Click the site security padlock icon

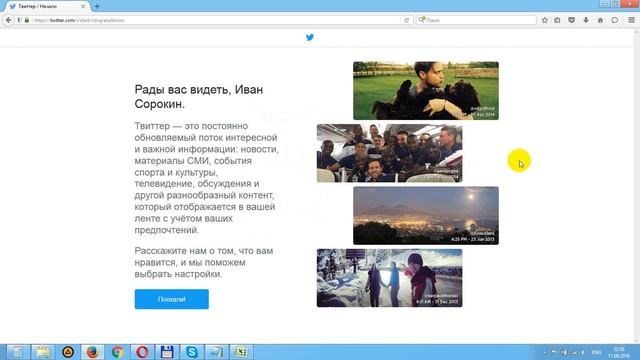pyautogui.click(x=27, y=20)
